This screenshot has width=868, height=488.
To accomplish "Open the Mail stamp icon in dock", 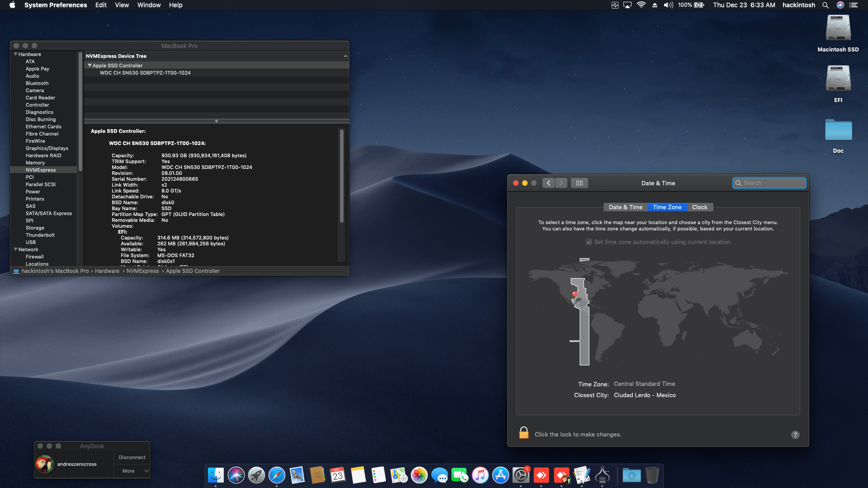I will 297,475.
